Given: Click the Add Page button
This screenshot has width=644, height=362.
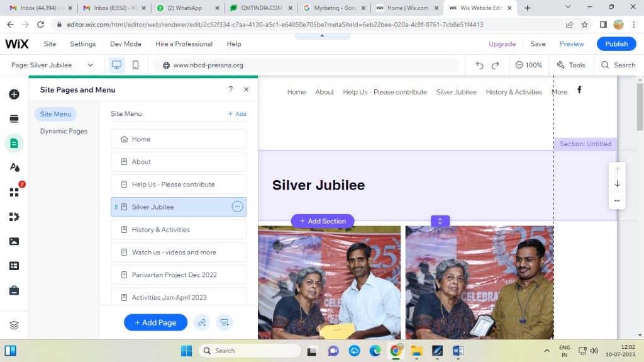Looking at the screenshot, I should [155, 322].
